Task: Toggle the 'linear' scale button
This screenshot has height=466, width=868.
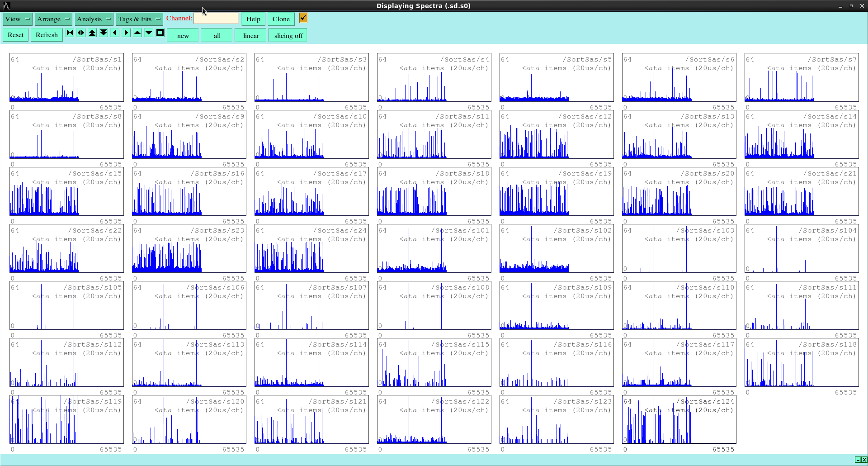Action: pos(251,36)
